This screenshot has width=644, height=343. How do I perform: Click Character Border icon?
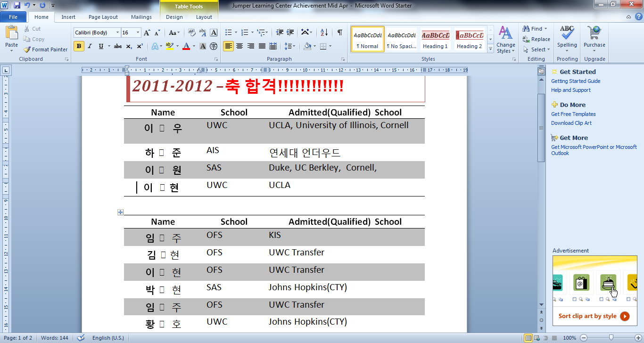point(214,33)
